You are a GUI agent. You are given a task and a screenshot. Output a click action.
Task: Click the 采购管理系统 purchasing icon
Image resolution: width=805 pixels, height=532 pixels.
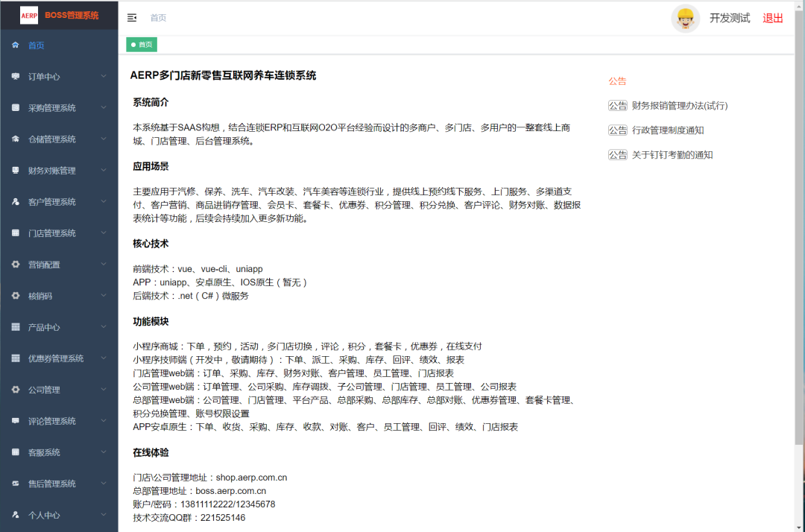tap(16, 107)
